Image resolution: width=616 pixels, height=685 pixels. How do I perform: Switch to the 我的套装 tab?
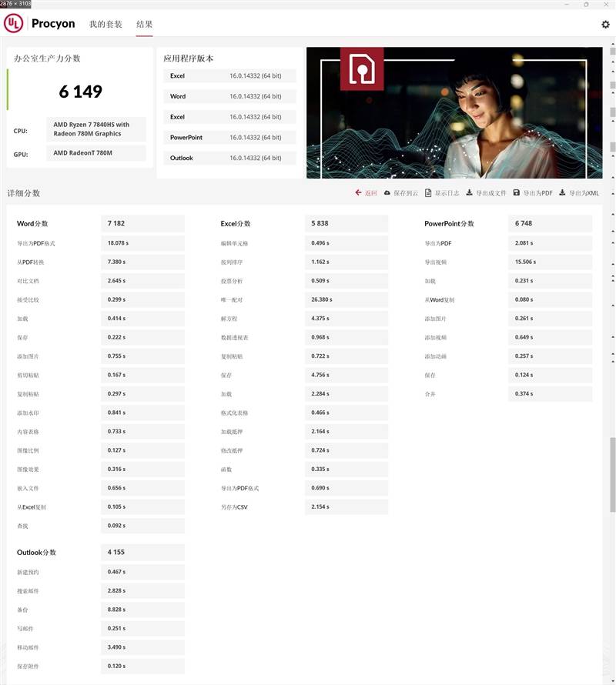(105, 25)
